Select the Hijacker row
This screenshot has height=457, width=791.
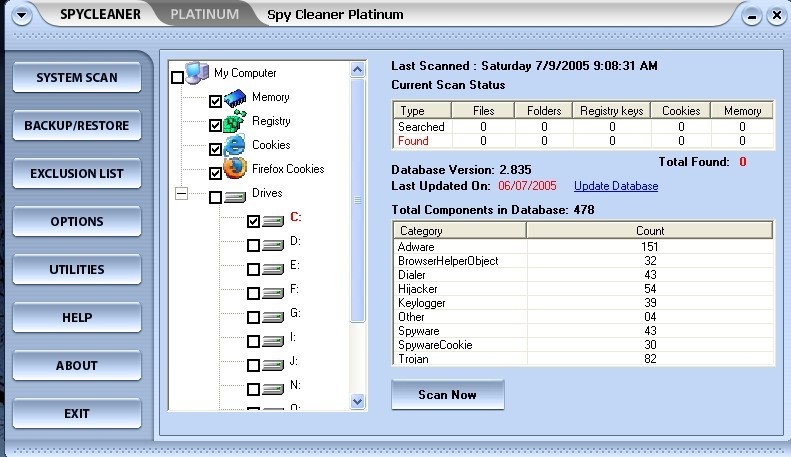click(x=583, y=289)
